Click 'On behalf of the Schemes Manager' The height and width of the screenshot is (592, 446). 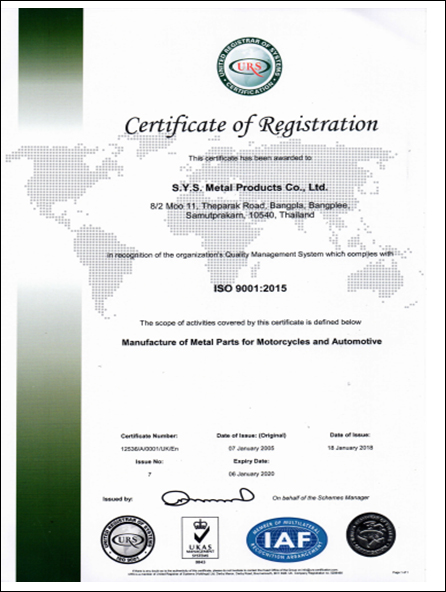[321, 498]
